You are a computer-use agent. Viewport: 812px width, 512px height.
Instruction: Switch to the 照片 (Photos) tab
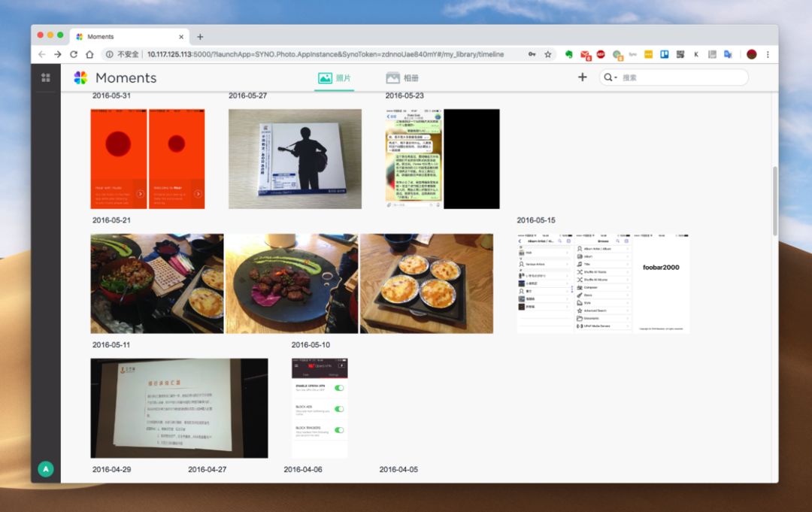point(334,78)
